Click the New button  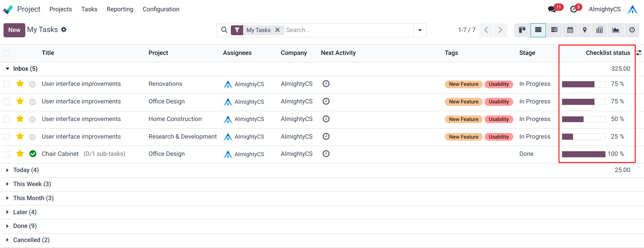click(x=14, y=30)
